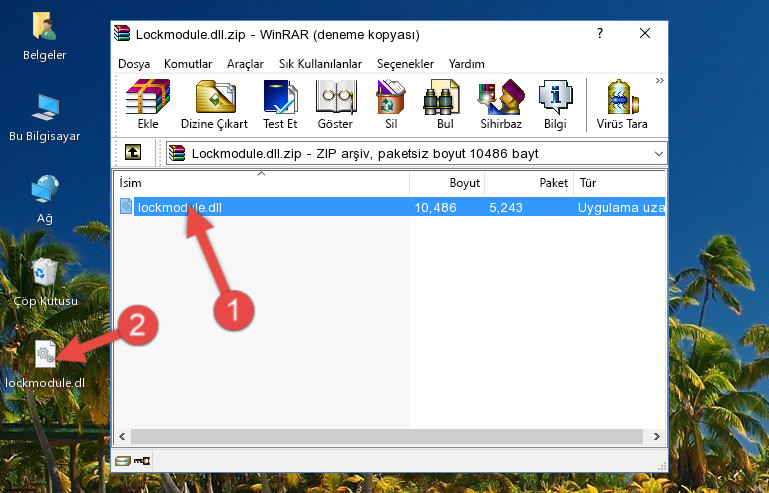Close the WinRAR window
The image size is (769, 493).
point(645,33)
